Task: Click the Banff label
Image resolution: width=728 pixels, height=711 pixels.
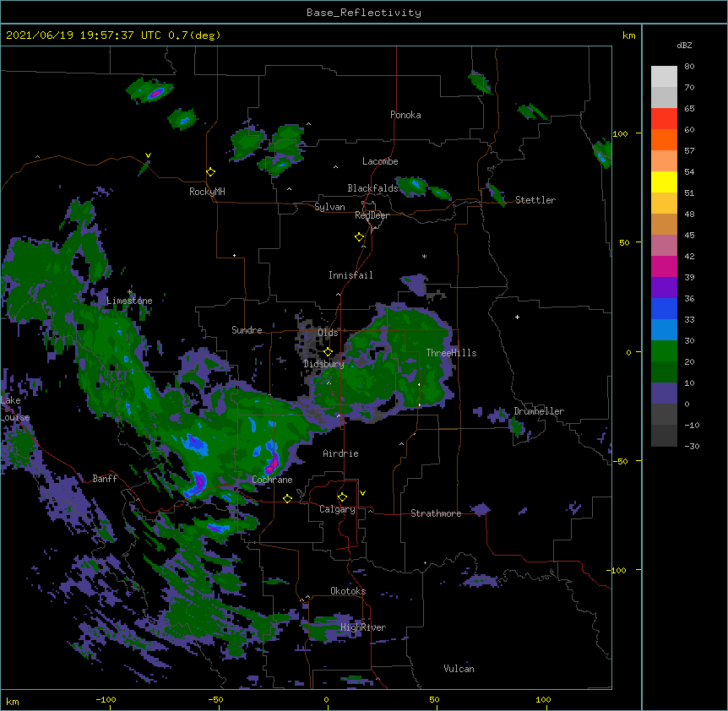Action: coord(105,479)
